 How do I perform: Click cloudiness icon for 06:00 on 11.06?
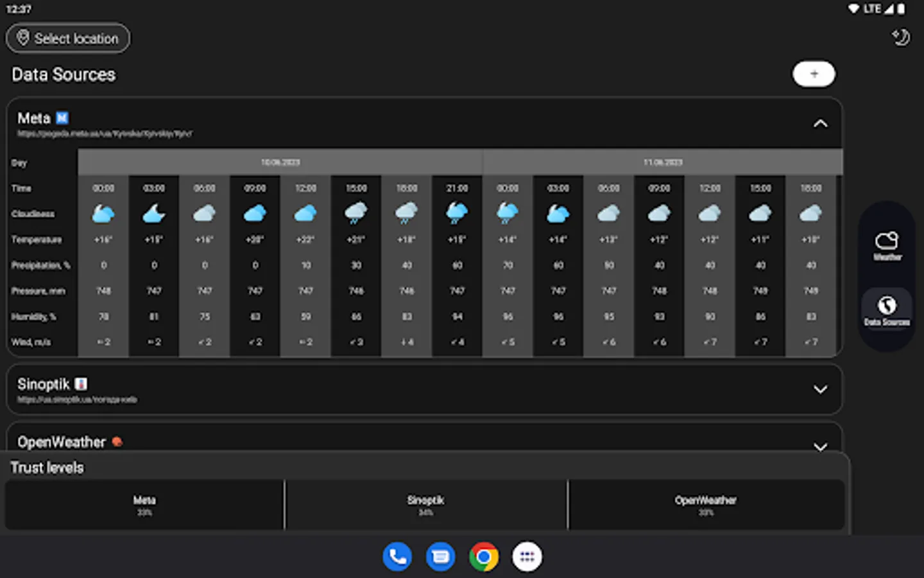coord(609,213)
